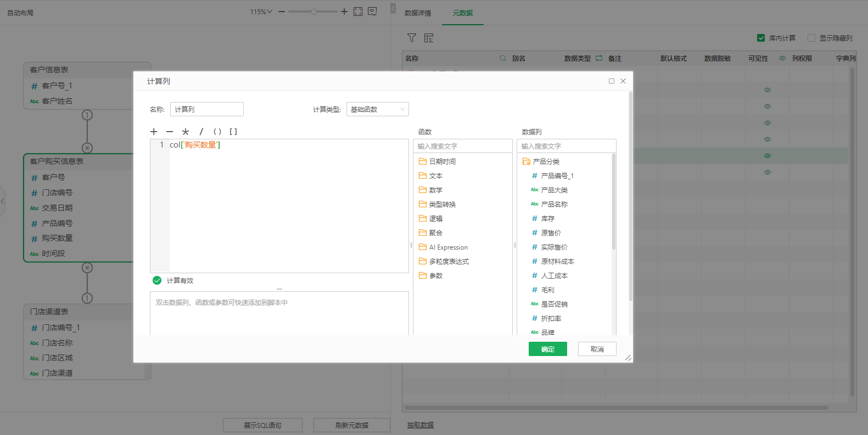Viewport: 868px width, 435px height.
Task: Expand the 数学 function folder
Action: pyautogui.click(x=430, y=190)
